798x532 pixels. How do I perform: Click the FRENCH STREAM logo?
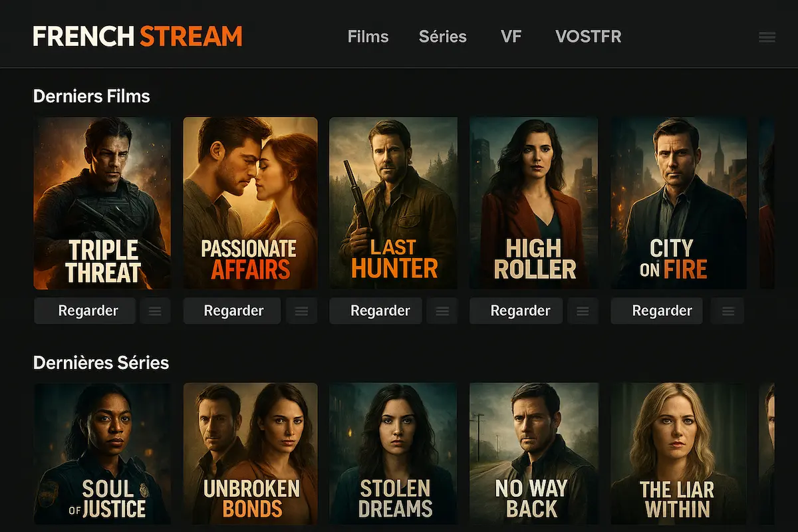[x=138, y=36]
